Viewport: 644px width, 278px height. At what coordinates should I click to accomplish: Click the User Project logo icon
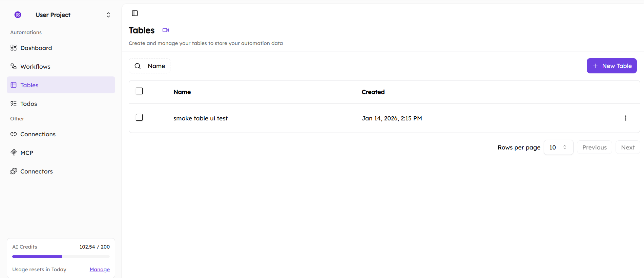coord(18,15)
